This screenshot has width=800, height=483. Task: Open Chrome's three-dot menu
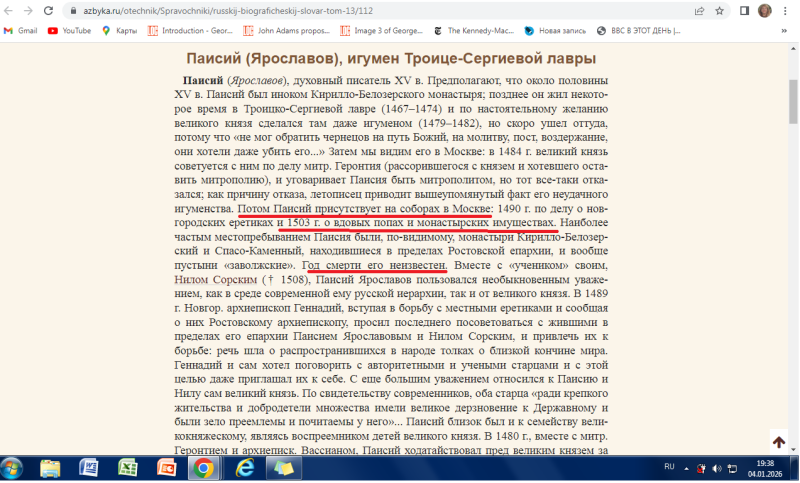[786, 10]
